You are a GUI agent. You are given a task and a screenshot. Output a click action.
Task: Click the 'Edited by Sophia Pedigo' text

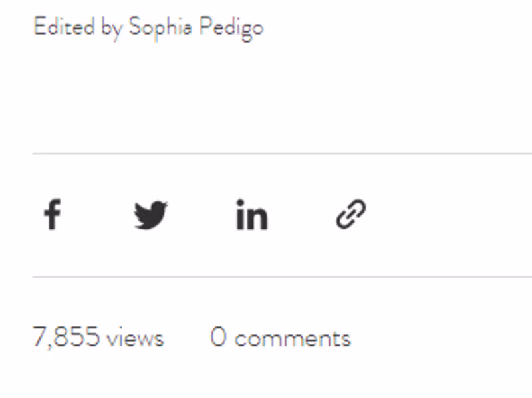click(148, 28)
